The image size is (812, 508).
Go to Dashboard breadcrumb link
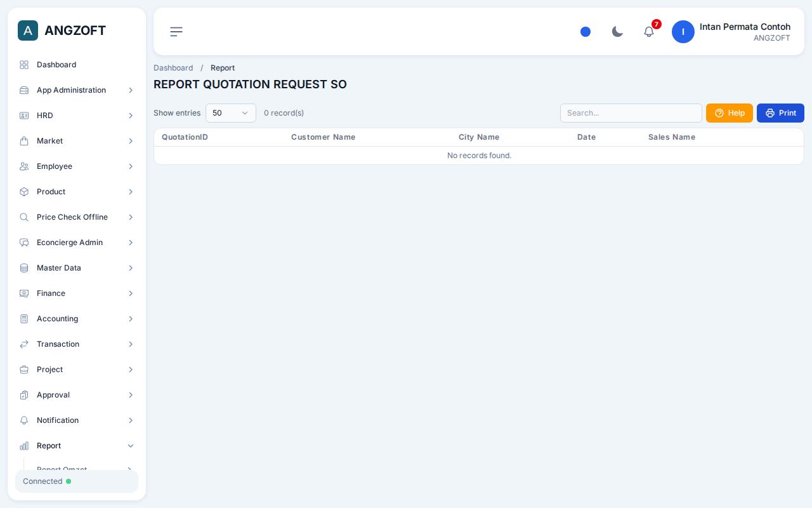pos(173,68)
